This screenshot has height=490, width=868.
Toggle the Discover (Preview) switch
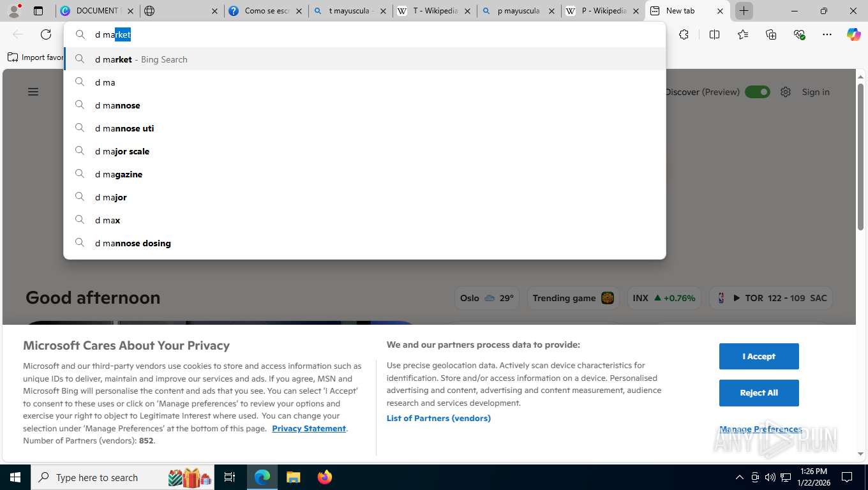click(758, 92)
